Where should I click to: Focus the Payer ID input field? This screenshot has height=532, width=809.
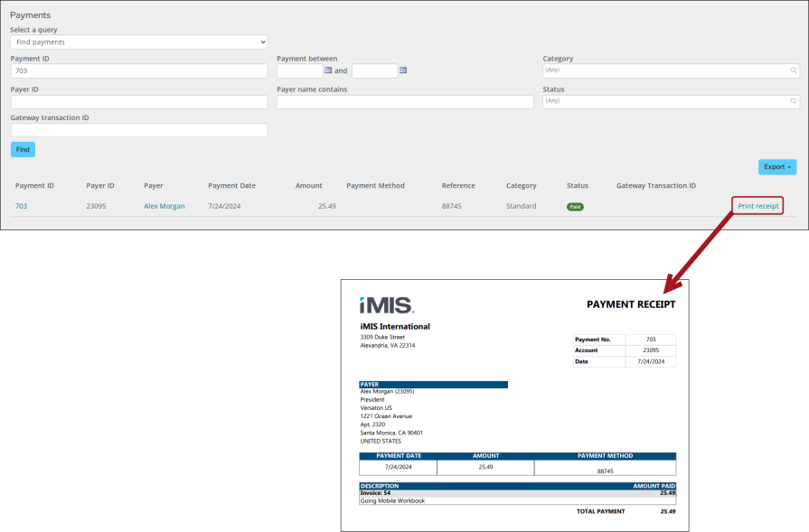(x=139, y=101)
